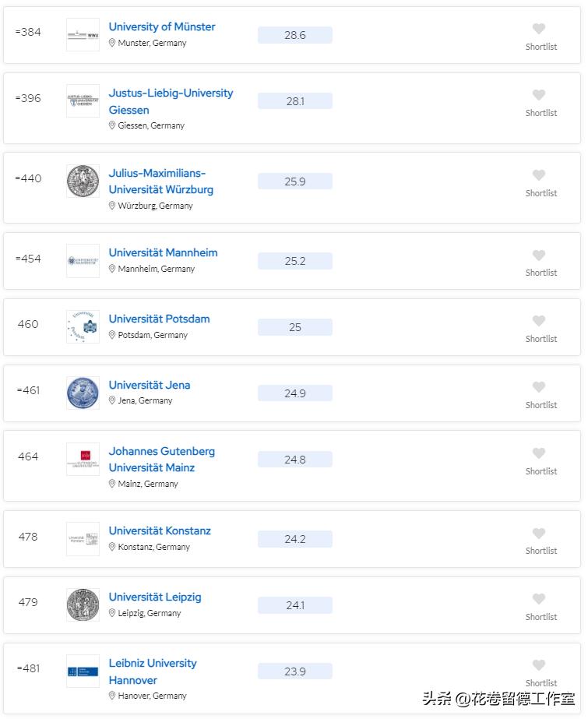Toggle Shortlist heart for Justus-Liebig-University Giessen

click(x=539, y=95)
